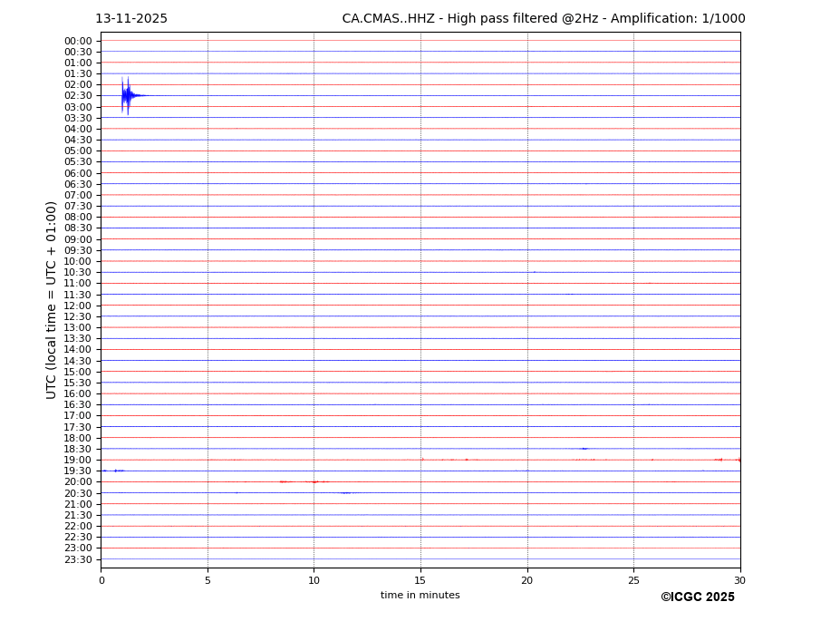Click the red signal near minute 10 on the 20:00 trace
The image size is (840, 631).
click(314, 481)
